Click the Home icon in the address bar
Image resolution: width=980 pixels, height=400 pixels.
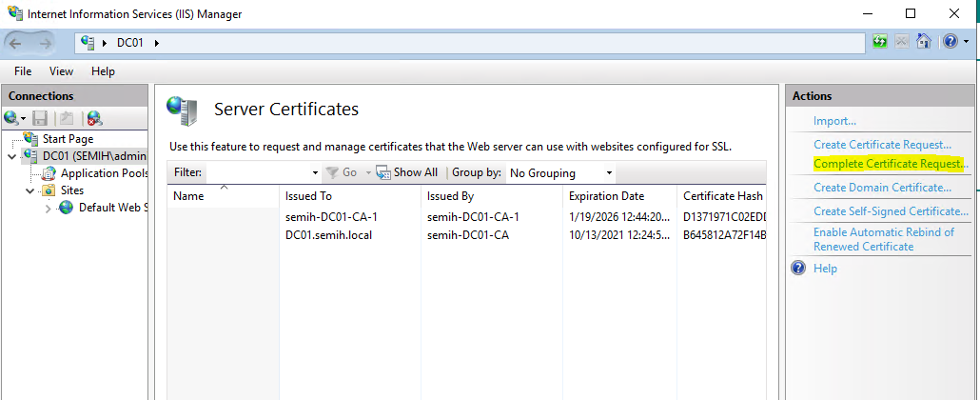[x=922, y=42]
